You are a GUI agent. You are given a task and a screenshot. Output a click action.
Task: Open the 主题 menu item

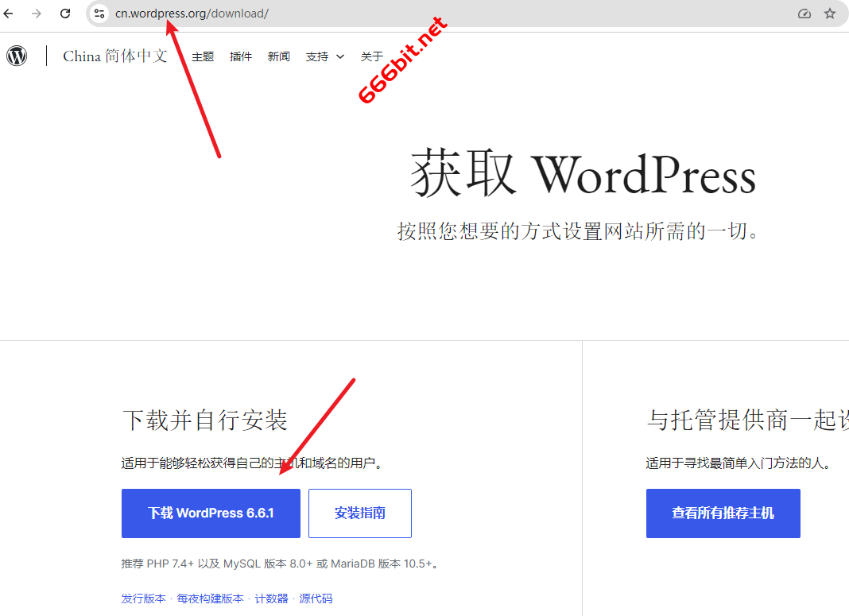pyautogui.click(x=203, y=56)
